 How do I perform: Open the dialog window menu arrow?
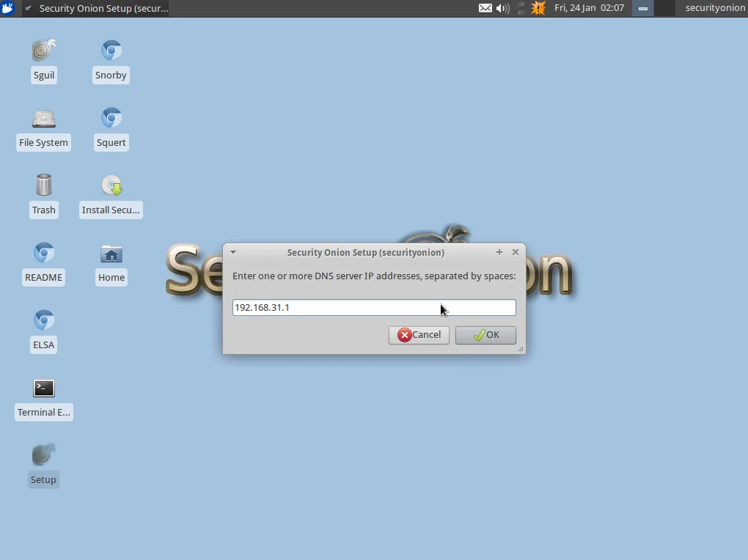tap(233, 252)
